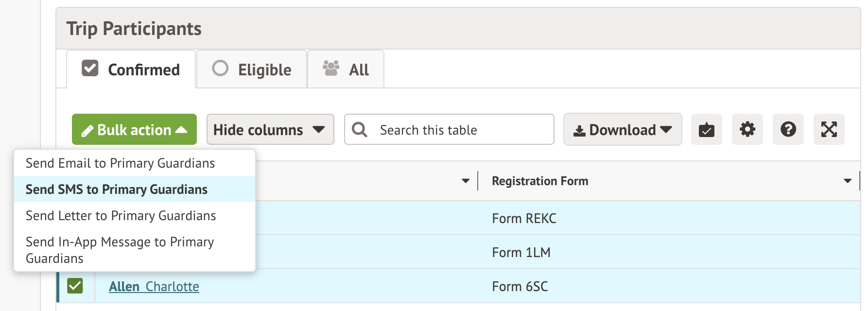Viewport: 868px width, 311px height.
Task: Select Send SMS to Primary Guardians
Action: tap(117, 190)
